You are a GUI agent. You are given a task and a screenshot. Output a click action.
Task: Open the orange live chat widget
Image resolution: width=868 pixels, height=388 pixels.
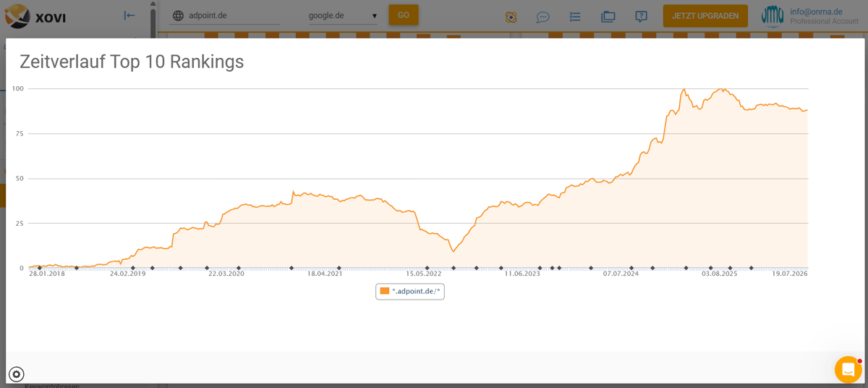click(848, 370)
